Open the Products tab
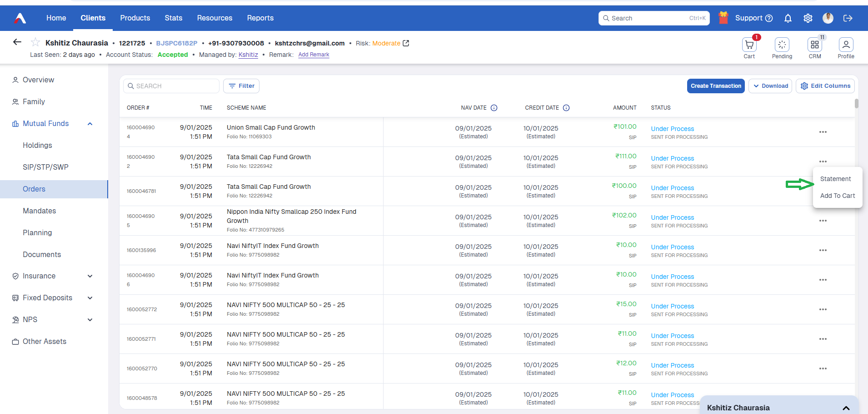 coord(135,18)
